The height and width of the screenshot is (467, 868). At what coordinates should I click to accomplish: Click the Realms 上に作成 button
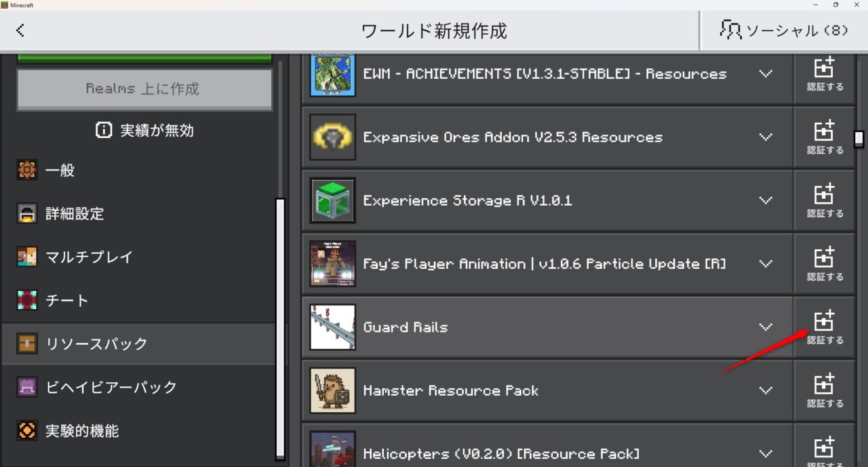[144, 89]
